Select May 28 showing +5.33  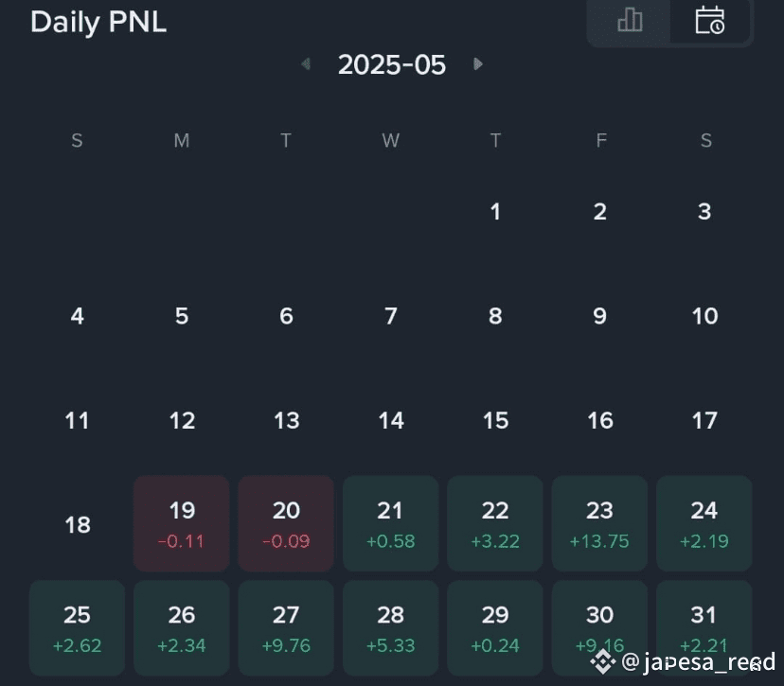[x=390, y=628]
